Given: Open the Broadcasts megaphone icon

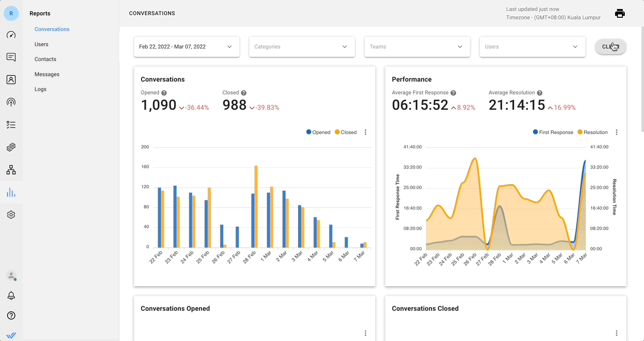Looking at the screenshot, I should 11,102.
